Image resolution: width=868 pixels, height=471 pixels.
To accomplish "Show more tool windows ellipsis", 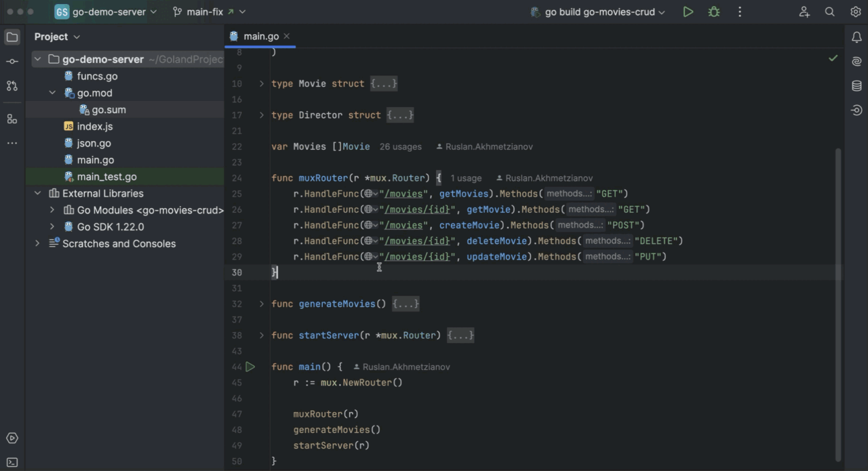I will point(12,143).
